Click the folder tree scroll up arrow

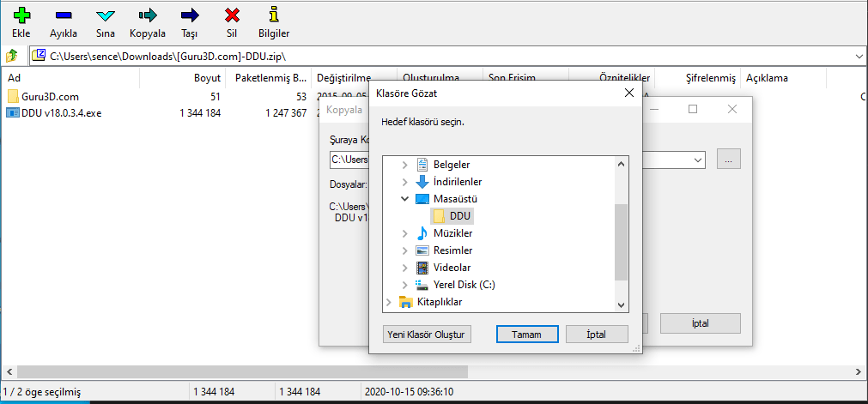pyautogui.click(x=621, y=164)
